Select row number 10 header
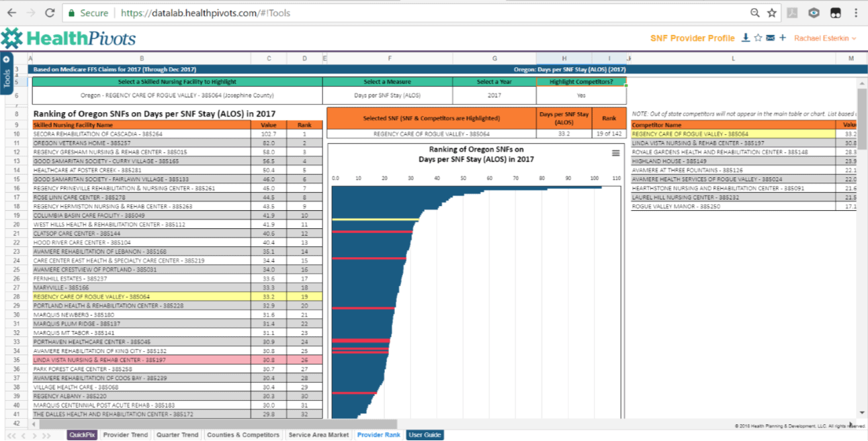 tap(16, 134)
